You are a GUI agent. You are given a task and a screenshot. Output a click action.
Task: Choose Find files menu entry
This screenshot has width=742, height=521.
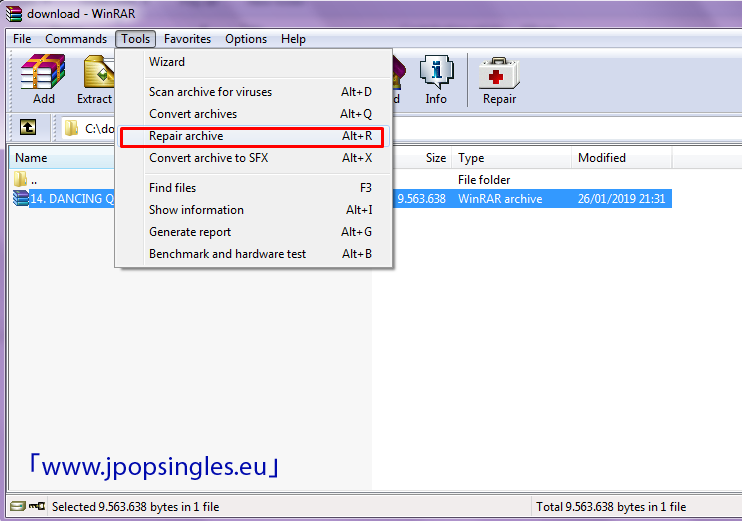coord(254,188)
